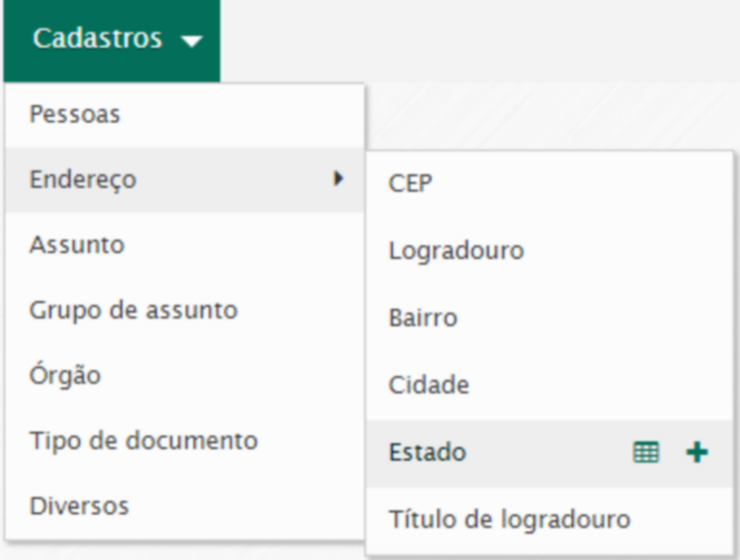Select CEP in the Endereço submenu
The width and height of the screenshot is (740, 560).
point(410,183)
